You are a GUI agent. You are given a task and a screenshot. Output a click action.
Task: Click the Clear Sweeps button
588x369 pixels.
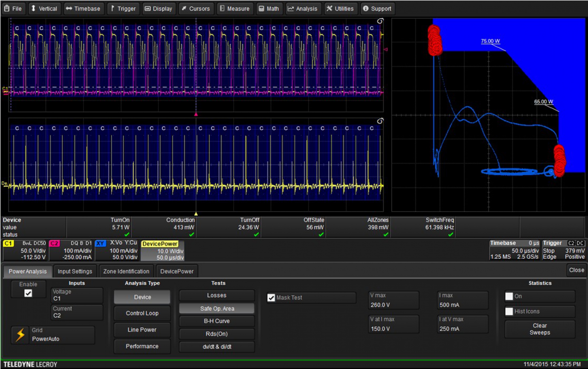pyautogui.click(x=540, y=329)
